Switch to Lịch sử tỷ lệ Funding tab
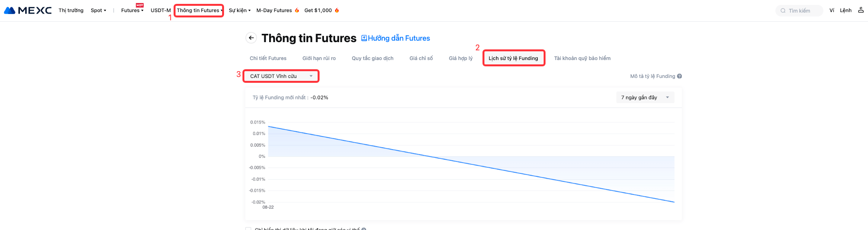 (513, 58)
